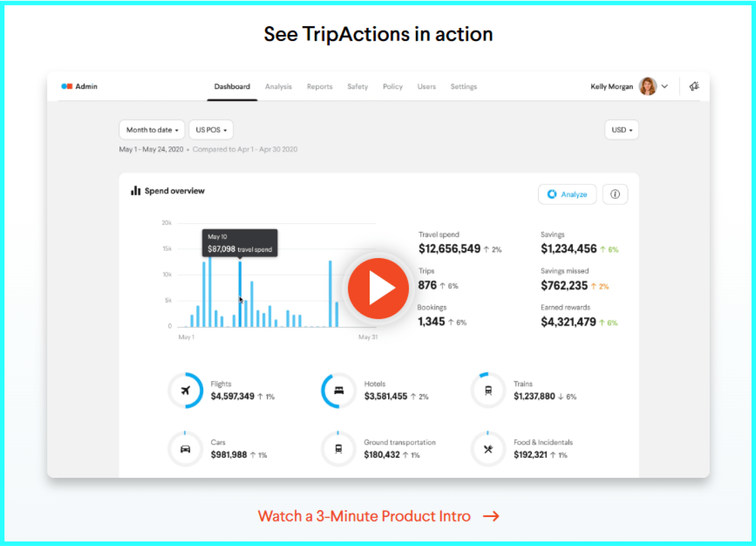
Task: Open the Settings tab
Action: 464,87
